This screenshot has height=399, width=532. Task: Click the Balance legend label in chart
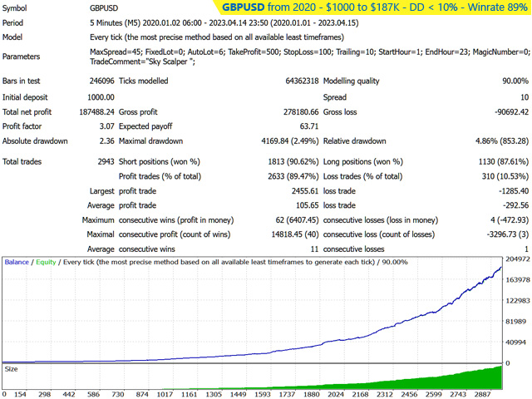(17, 263)
